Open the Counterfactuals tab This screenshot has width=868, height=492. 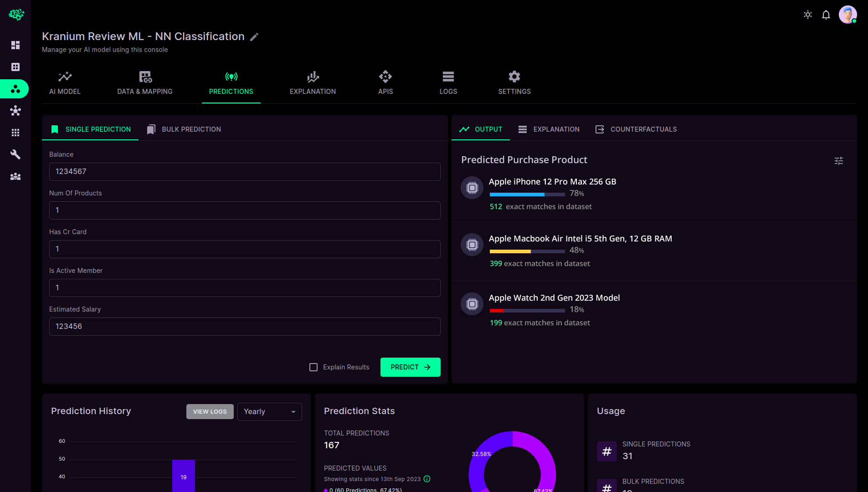[636, 129]
